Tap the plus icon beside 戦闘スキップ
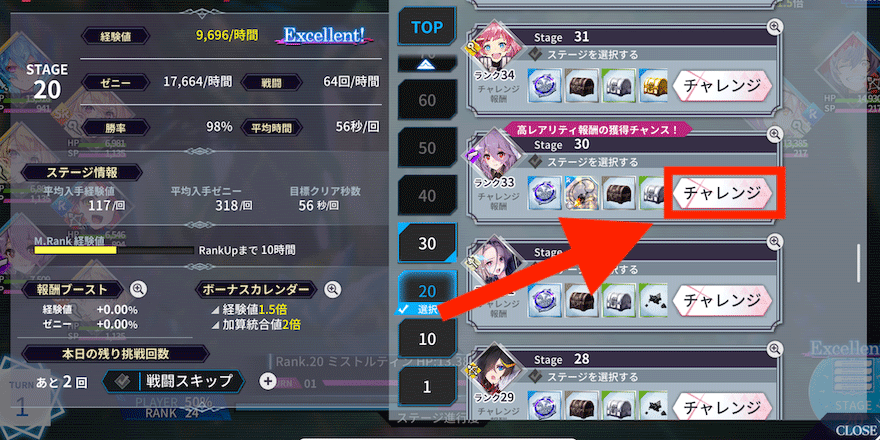This screenshot has height=440, width=880. (268, 381)
